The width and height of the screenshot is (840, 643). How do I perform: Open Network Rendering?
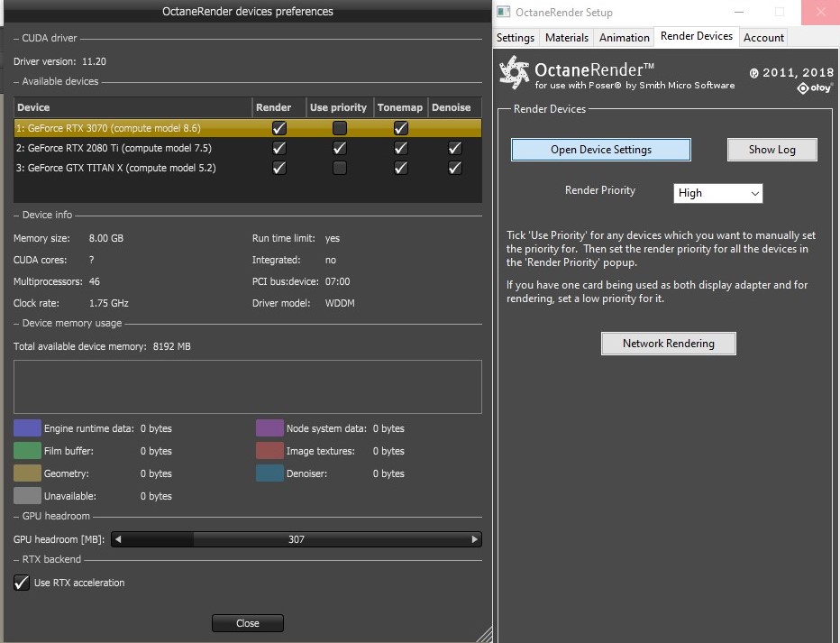pos(669,344)
